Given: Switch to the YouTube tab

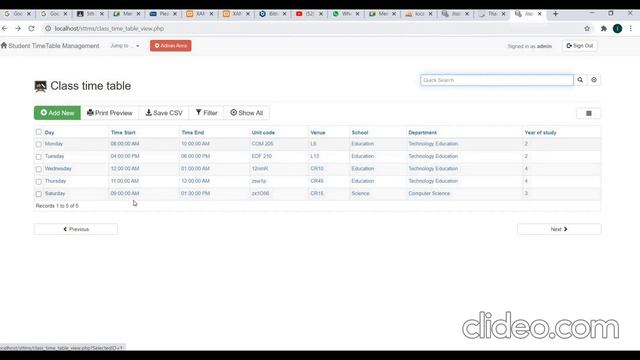Looking at the screenshot, I should coord(308,14).
